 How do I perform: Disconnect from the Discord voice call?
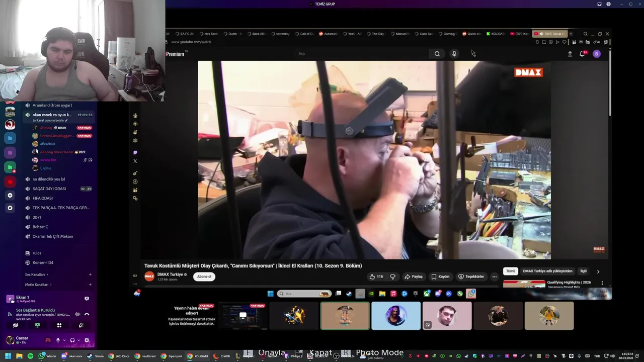(87, 314)
